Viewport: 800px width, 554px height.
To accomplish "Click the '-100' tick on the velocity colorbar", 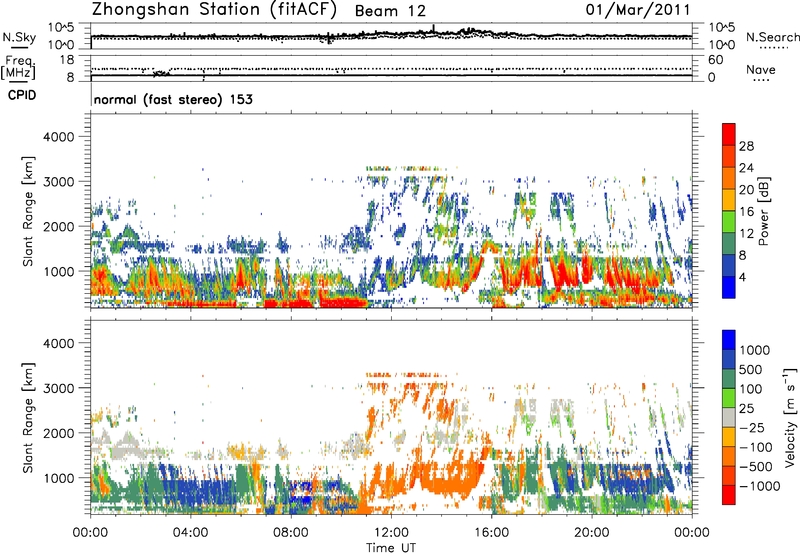I will click(x=756, y=447).
